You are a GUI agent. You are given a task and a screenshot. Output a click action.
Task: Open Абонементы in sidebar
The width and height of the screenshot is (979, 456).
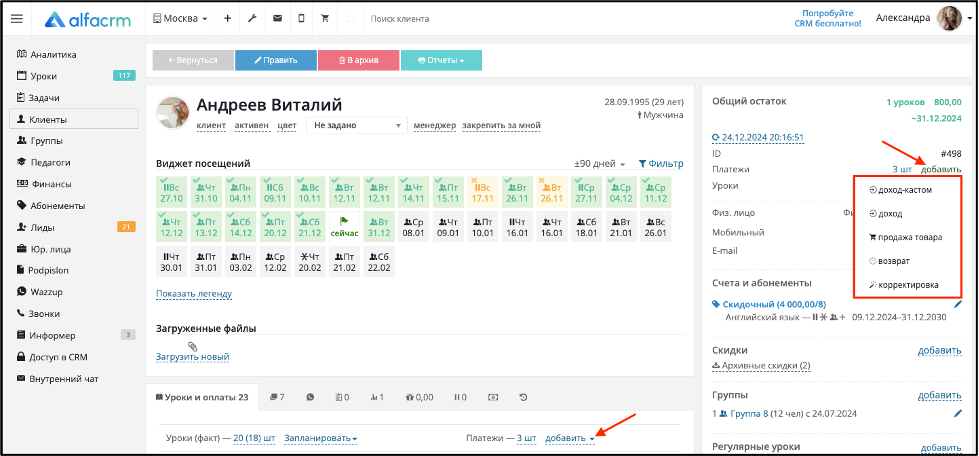point(58,206)
